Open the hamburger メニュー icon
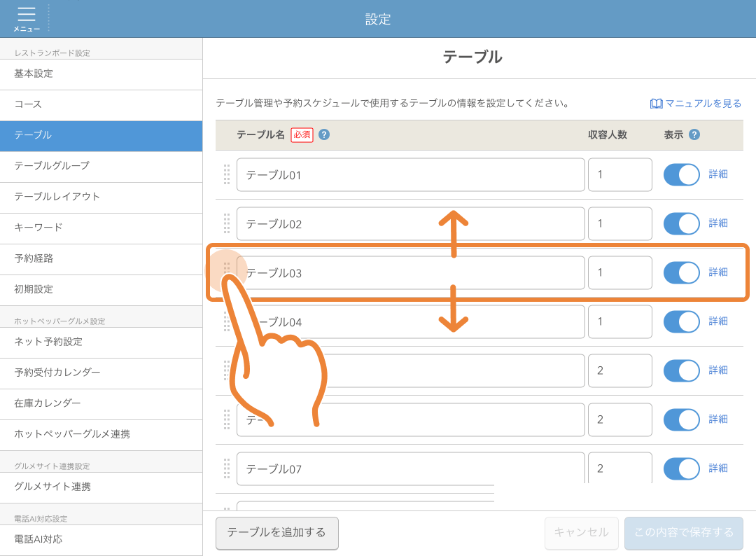This screenshot has width=756, height=556. click(x=27, y=19)
